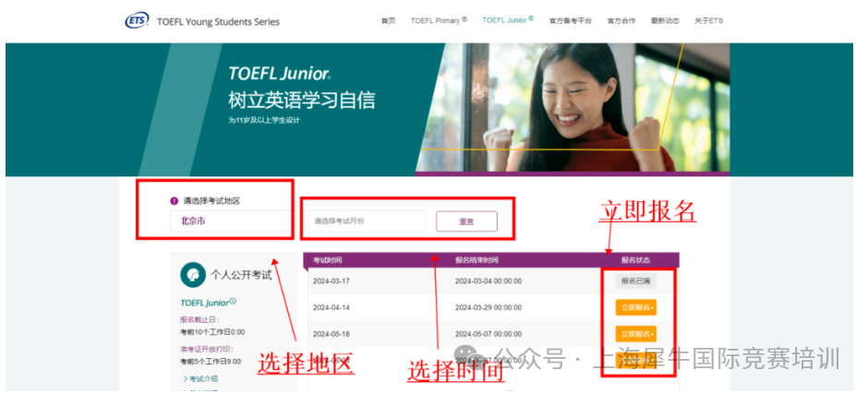Viewport: 868px width, 394px height.
Task: Open the 官方合作 menu item
Action: 621,20
